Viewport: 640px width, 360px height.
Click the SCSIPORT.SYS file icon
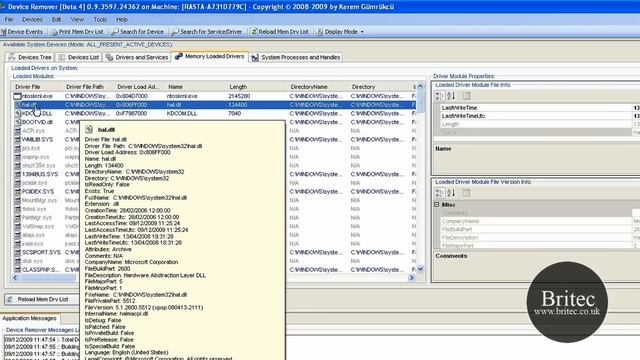[x=17, y=252]
